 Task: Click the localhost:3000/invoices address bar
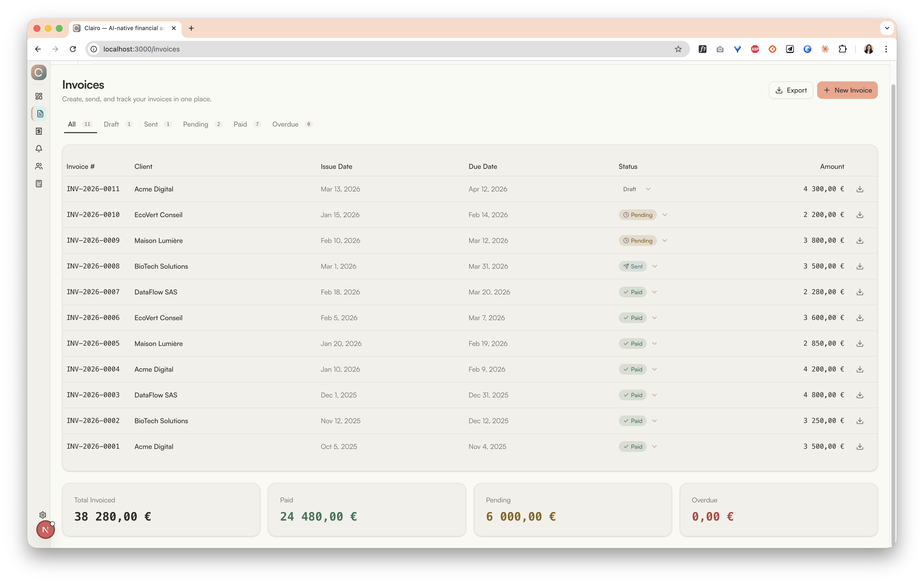tap(387, 49)
